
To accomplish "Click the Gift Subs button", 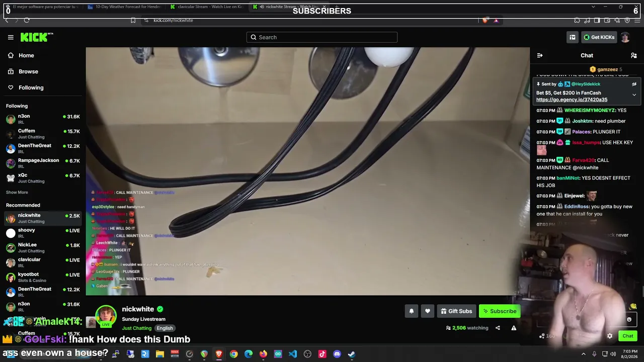I will (x=456, y=311).
